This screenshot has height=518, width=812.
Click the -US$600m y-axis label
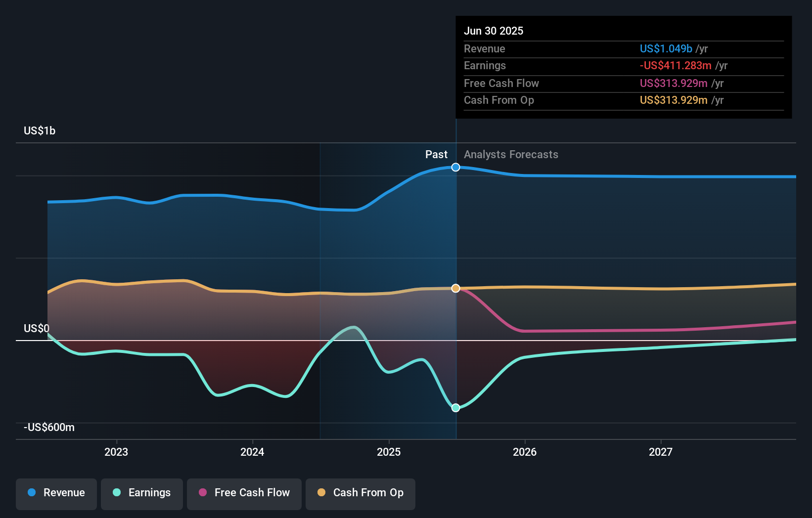[x=49, y=427]
